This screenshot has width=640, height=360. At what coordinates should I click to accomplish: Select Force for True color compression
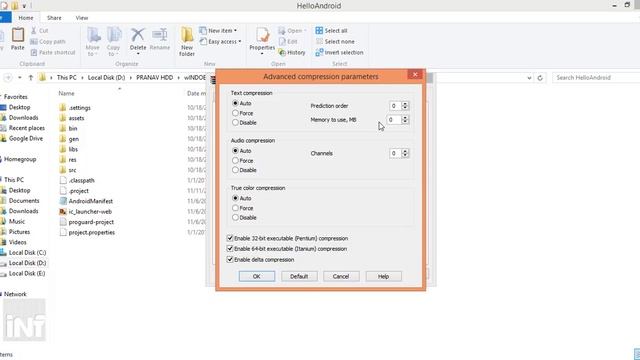coord(236,208)
